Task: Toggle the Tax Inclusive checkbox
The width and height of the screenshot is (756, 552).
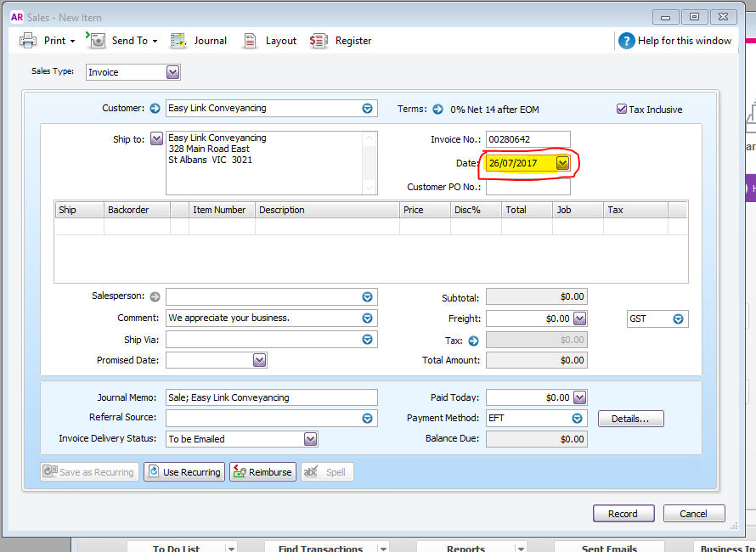Action: [622, 109]
